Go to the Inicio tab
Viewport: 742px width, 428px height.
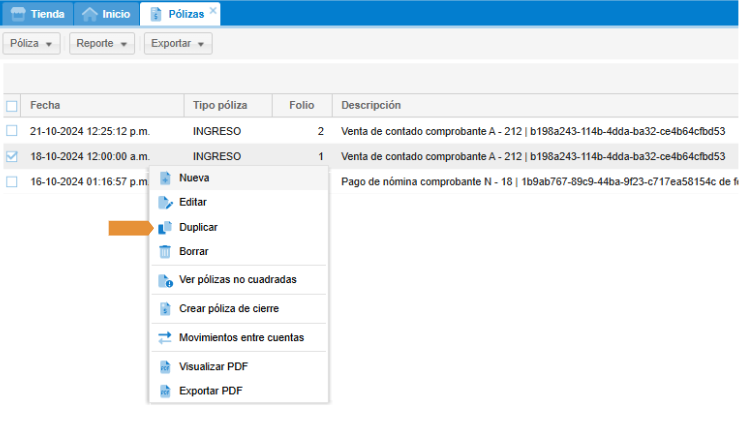105,14
